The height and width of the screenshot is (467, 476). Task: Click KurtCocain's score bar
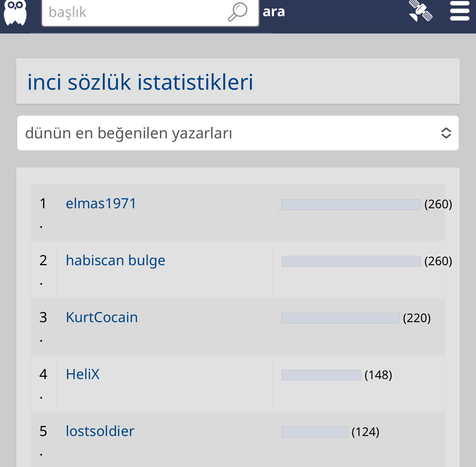[340, 318]
